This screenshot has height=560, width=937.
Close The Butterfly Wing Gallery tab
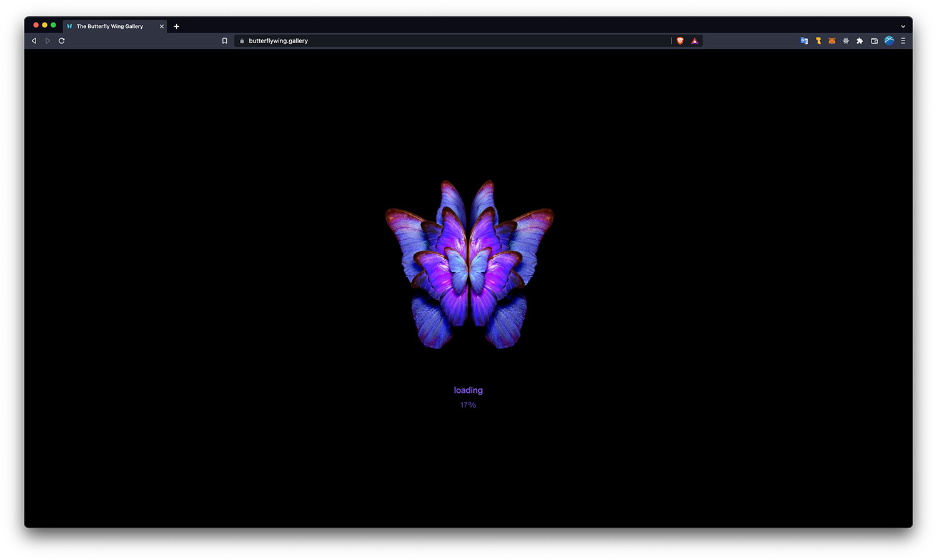coord(162,26)
